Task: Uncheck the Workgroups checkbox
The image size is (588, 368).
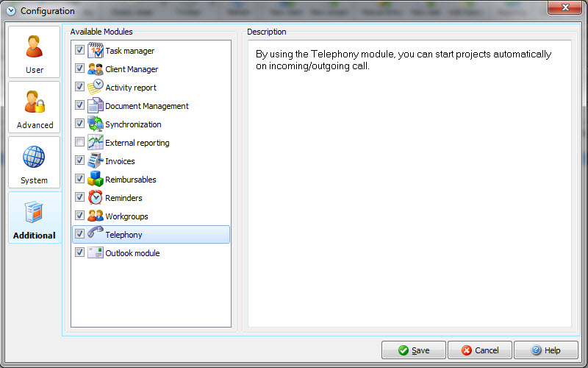Action: tap(79, 216)
